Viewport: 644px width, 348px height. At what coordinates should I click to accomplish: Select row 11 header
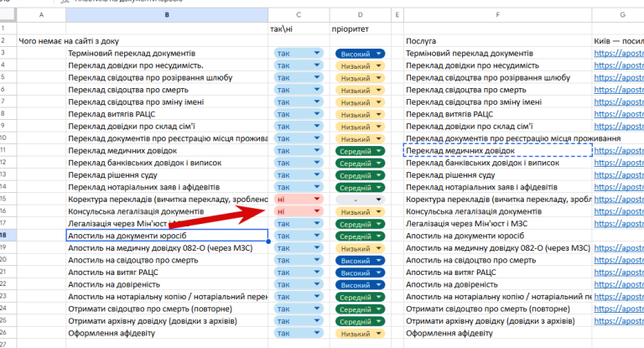coord(8,150)
